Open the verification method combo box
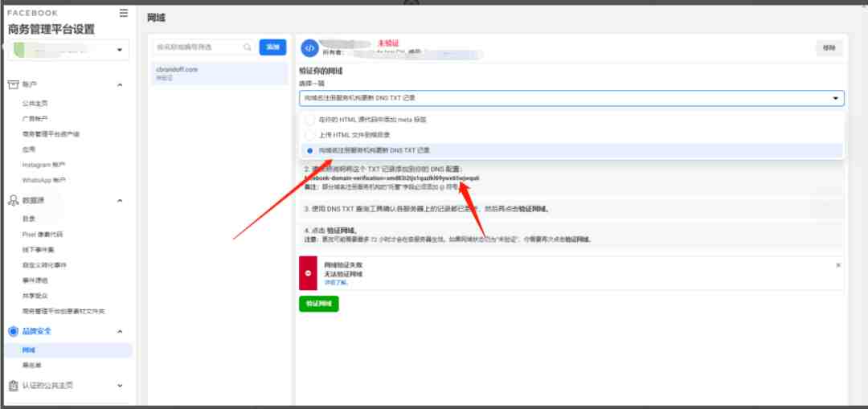The width and height of the screenshot is (868, 409). (572, 98)
